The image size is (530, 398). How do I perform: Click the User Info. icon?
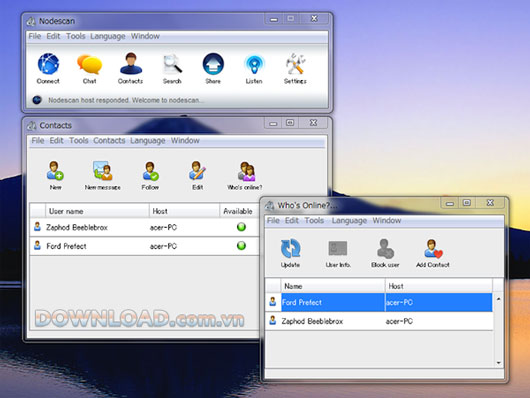[x=338, y=248]
